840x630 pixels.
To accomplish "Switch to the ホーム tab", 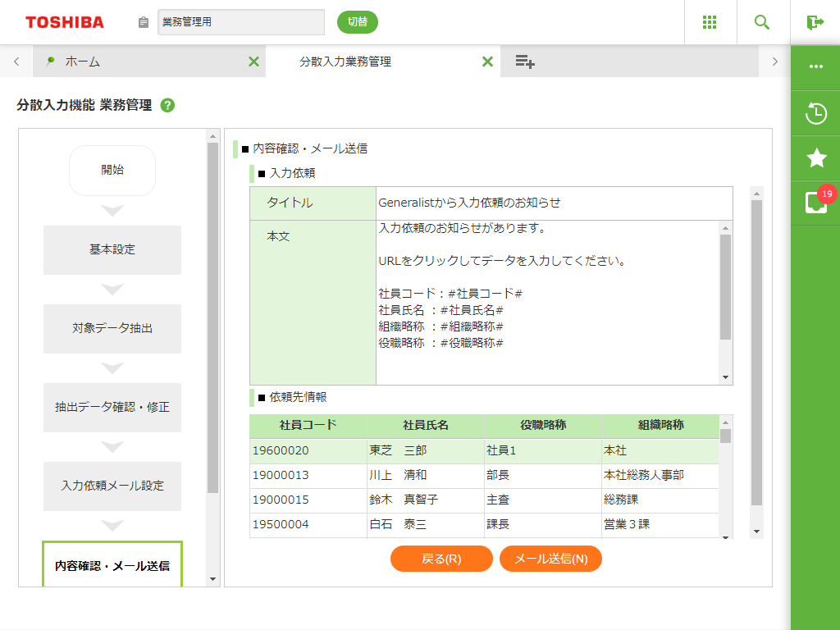I will point(139,62).
